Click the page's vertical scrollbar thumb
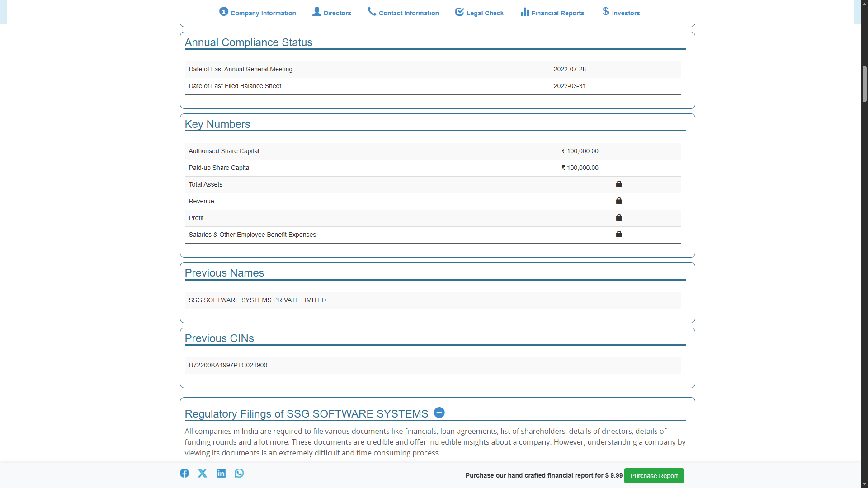868x488 pixels. pyautogui.click(x=864, y=84)
